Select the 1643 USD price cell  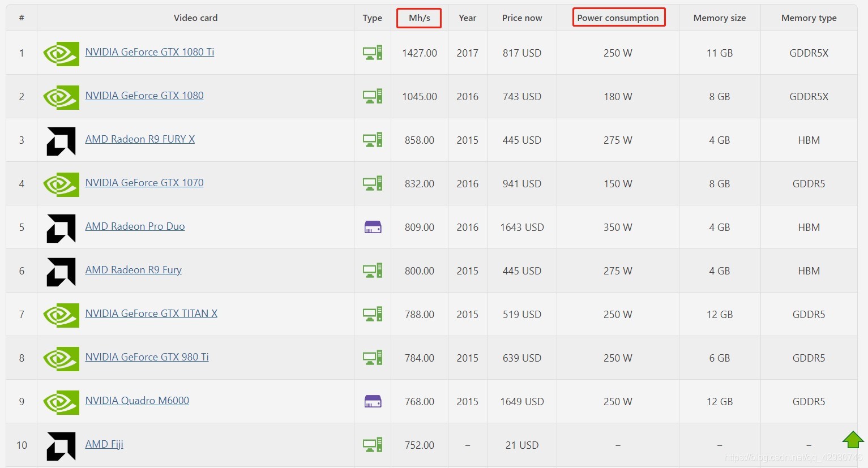(522, 227)
